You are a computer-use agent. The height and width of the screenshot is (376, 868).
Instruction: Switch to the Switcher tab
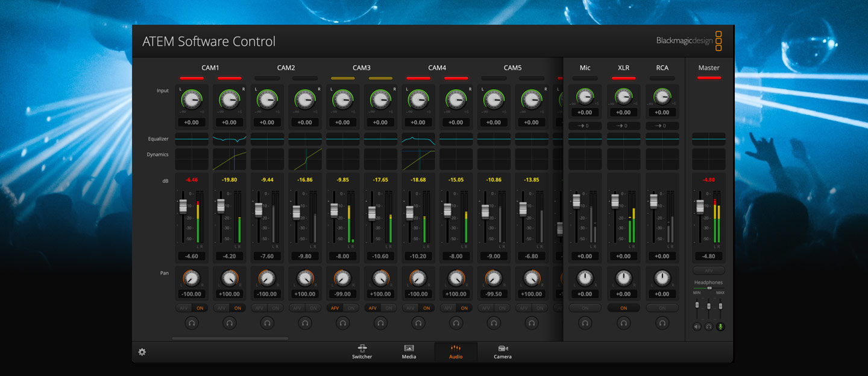click(362, 352)
